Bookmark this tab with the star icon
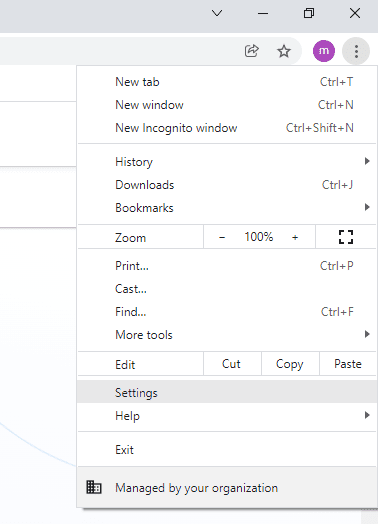 point(284,51)
